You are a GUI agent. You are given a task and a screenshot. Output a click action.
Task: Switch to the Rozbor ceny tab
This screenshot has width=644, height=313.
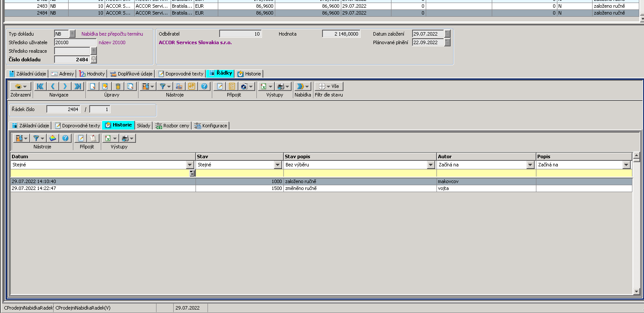click(x=172, y=126)
